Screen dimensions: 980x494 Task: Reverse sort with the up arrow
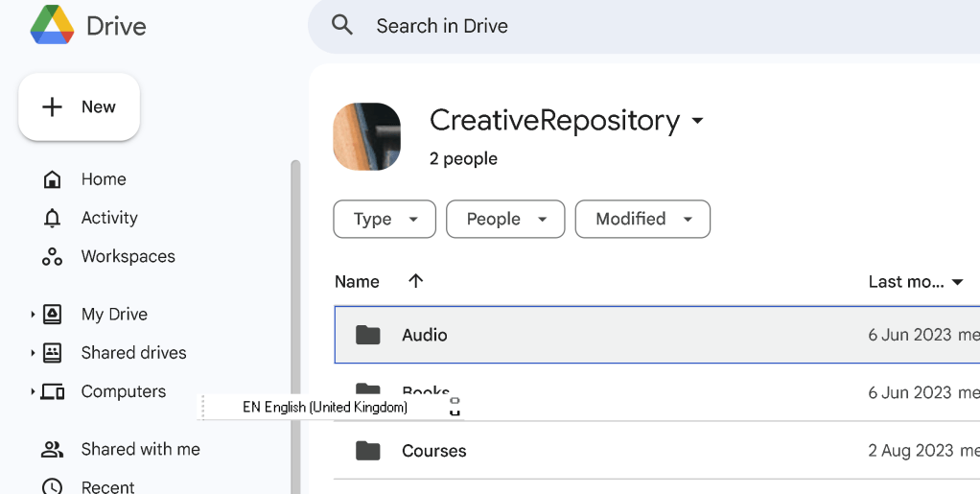(x=415, y=281)
